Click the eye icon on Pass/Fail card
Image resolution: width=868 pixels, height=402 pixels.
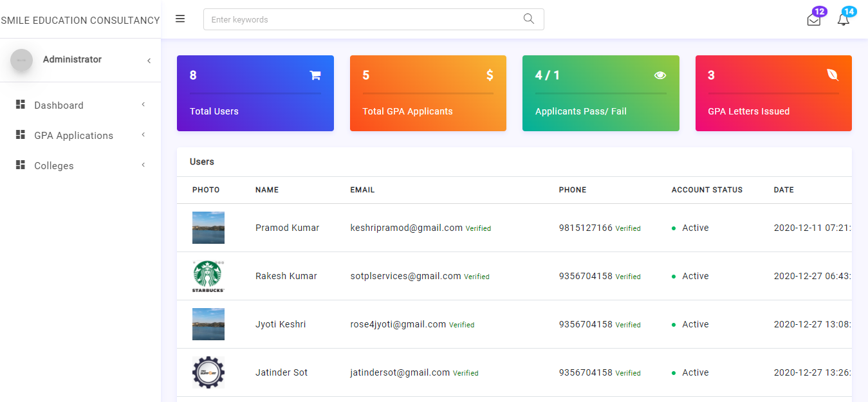point(660,75)
